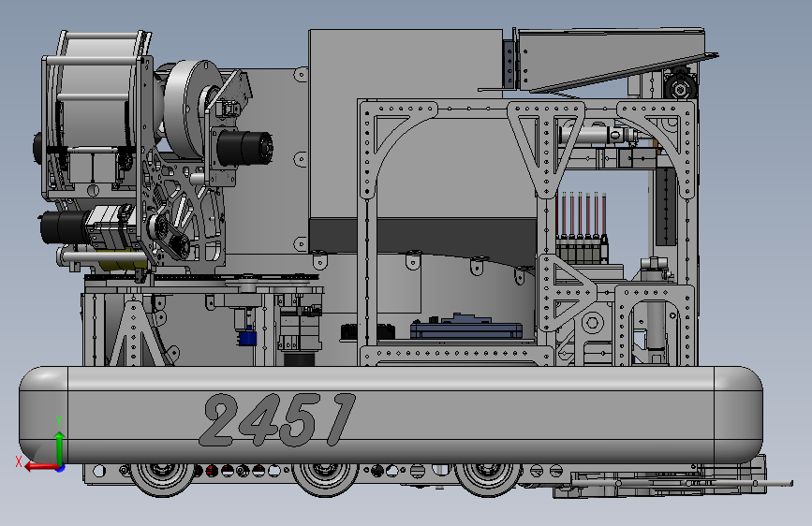Viewport: 812px width, 526px height.
Task: Select the "2451" number on the bumper
Action: click(x=277, y=420)
